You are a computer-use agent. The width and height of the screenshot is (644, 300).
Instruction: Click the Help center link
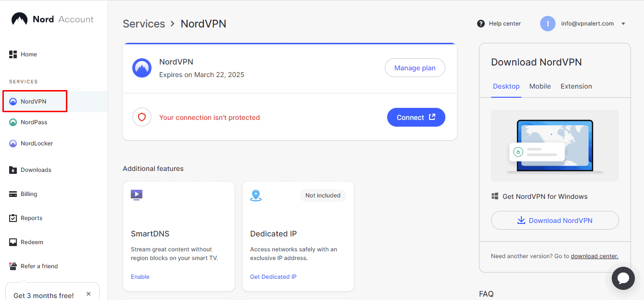pos(505,24)
